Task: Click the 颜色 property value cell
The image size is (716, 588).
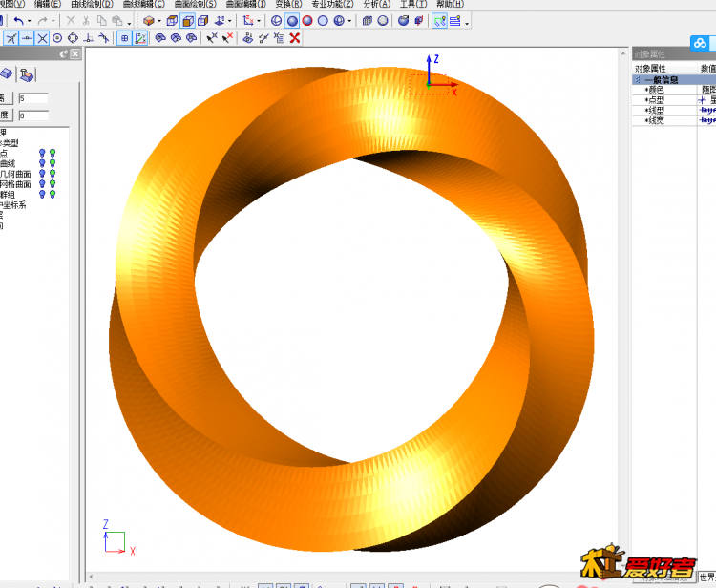Action: click(707, 90)
